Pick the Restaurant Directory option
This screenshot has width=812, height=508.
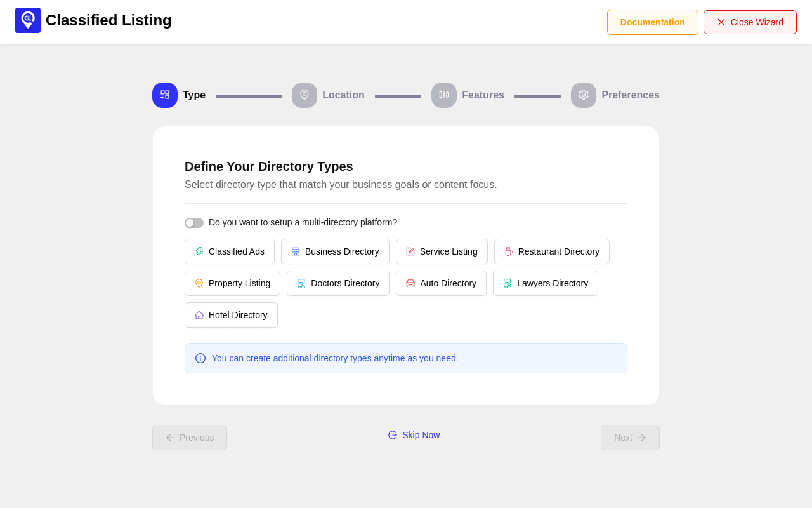[552, 251]
